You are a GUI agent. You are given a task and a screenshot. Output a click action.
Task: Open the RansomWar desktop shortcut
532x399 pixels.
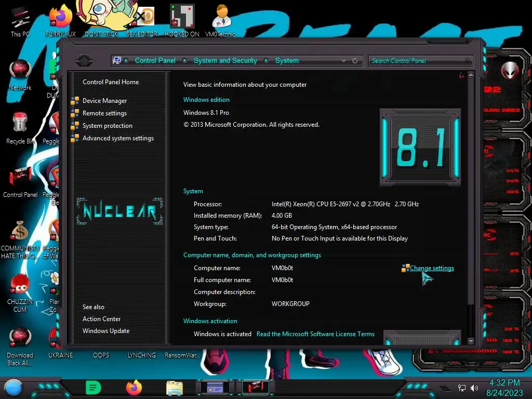pos(182,355)
